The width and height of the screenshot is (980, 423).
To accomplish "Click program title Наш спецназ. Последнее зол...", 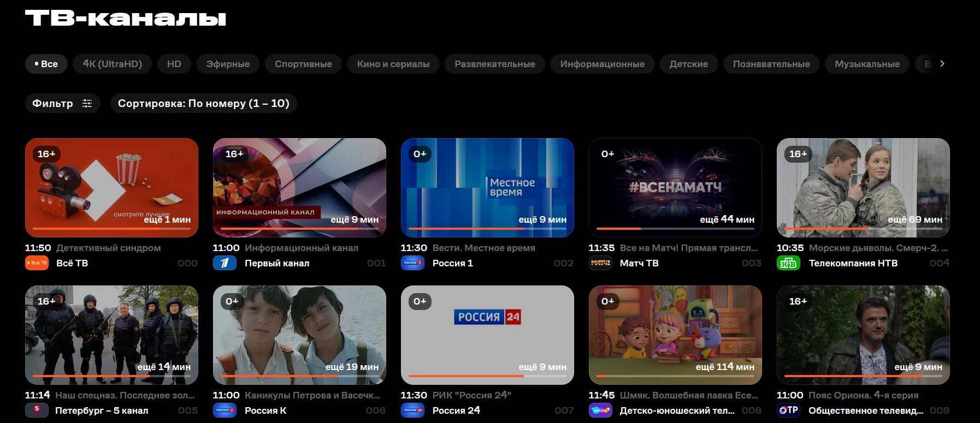I will pyautogui.click(x=125, y=395).
